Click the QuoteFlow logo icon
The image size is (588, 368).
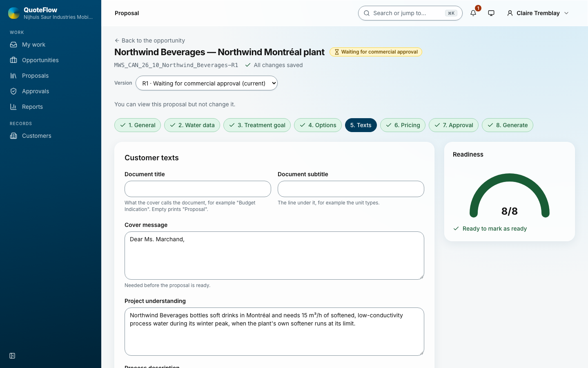(14, 13)
